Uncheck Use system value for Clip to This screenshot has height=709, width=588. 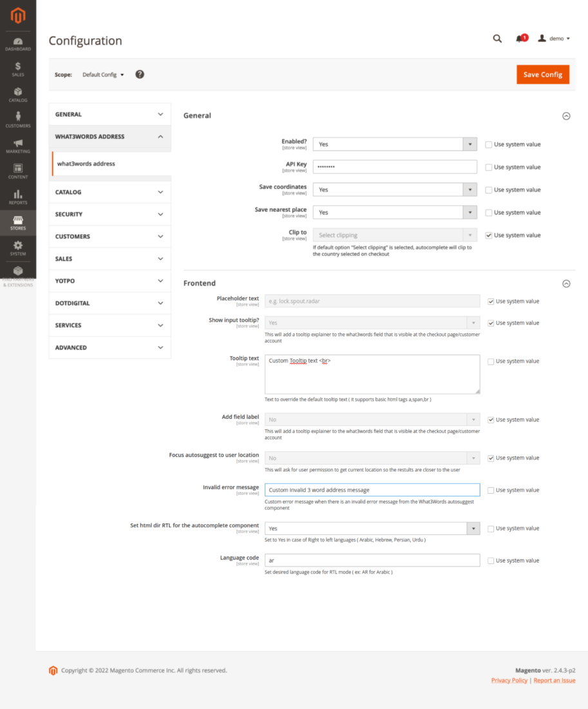(489, 235)
